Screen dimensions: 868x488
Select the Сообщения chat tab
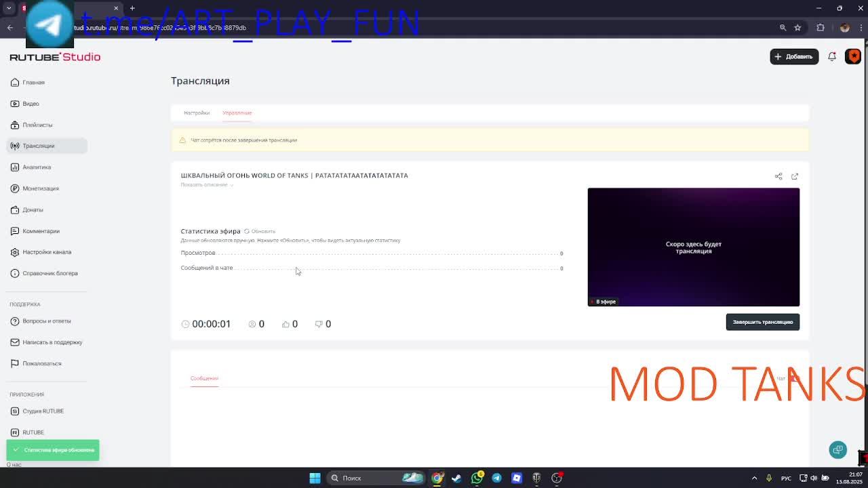(x=204, y=378)
